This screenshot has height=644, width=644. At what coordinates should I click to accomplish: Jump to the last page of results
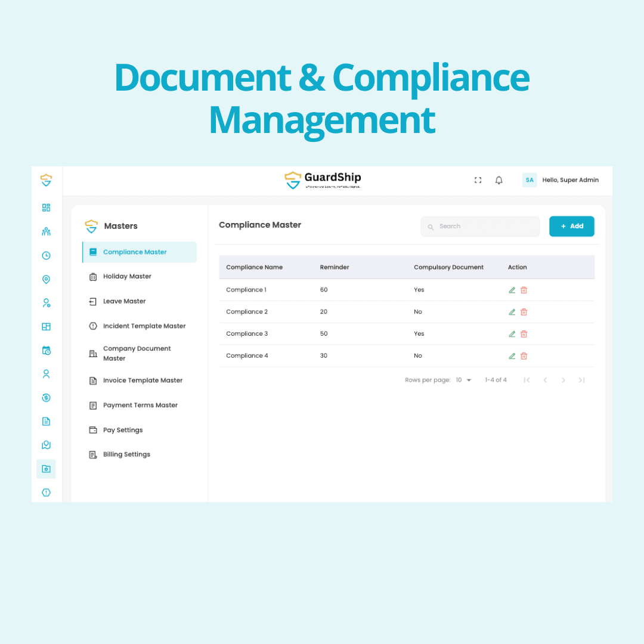pyautogui.click(x=581, y=380)
